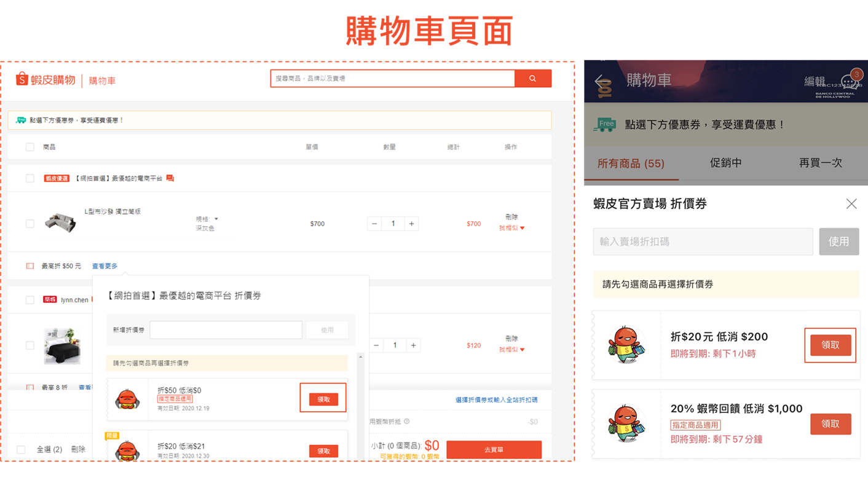The image size is (868, 480).
Task: Click the Shopee 蝦皮購物 logo
Action: tap(45, 80)
